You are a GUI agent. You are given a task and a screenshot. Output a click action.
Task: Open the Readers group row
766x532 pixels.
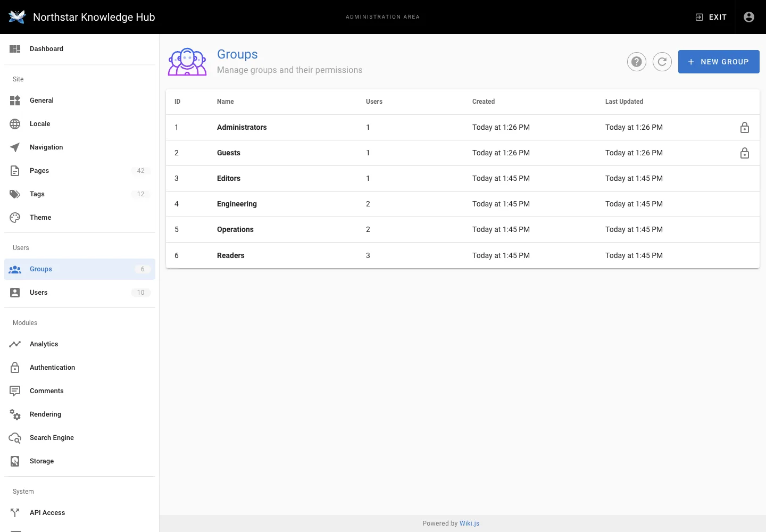(463, 255)
